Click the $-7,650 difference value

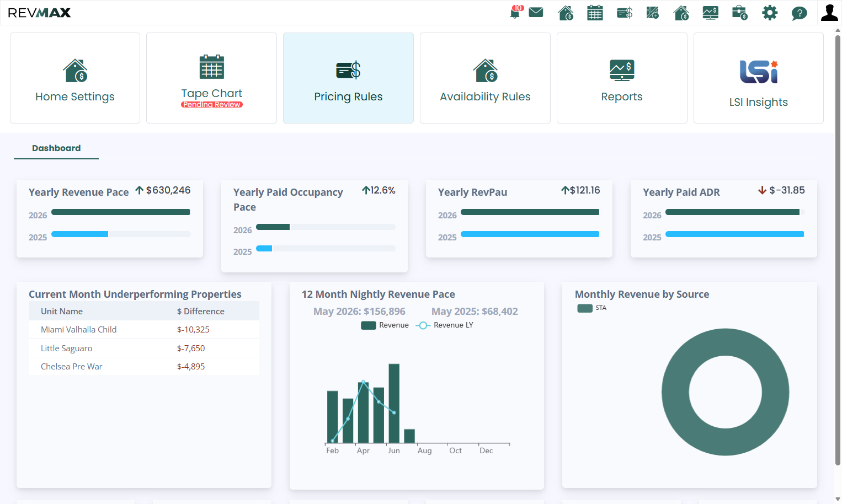click(191, 348)
